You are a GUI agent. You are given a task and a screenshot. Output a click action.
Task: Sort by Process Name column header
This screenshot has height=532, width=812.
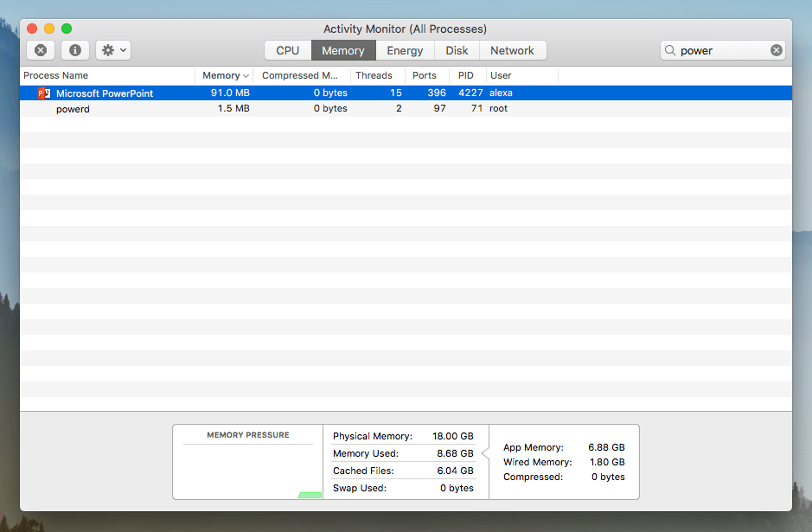pos(107,75)
